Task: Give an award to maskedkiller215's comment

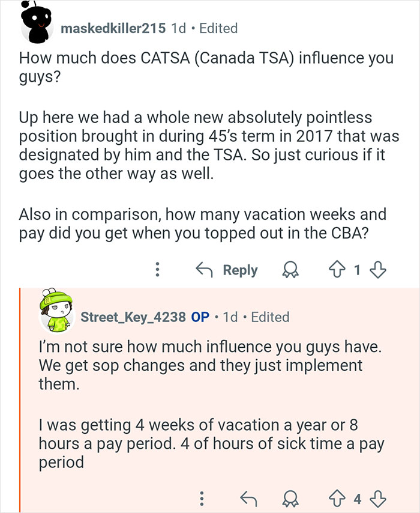Action: coord(290,270)
